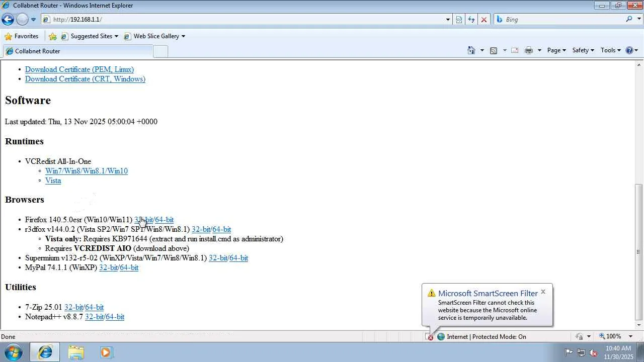
Task: Close the SmartScreen Filter notification balloon
Action: point(543,292)
